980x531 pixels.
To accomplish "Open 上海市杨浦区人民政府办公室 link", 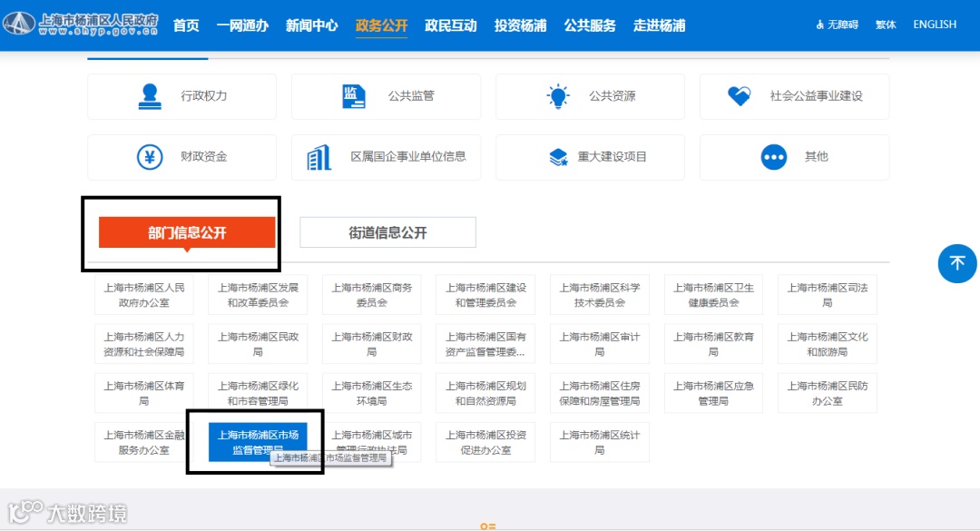I will point(144,295).
